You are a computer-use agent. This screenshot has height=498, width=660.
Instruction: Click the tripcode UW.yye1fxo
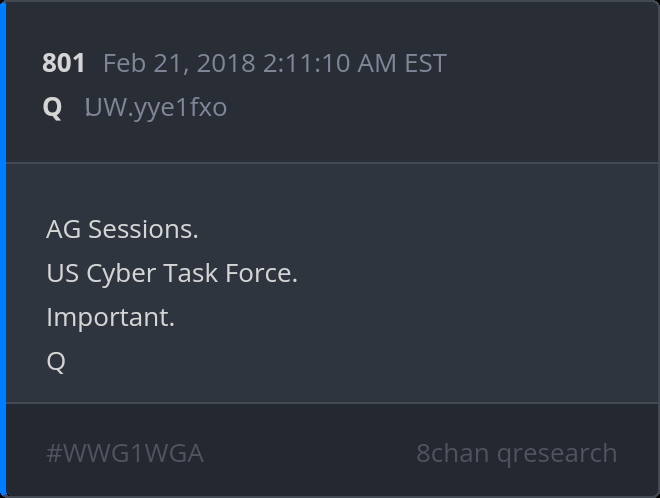[156, 107]
